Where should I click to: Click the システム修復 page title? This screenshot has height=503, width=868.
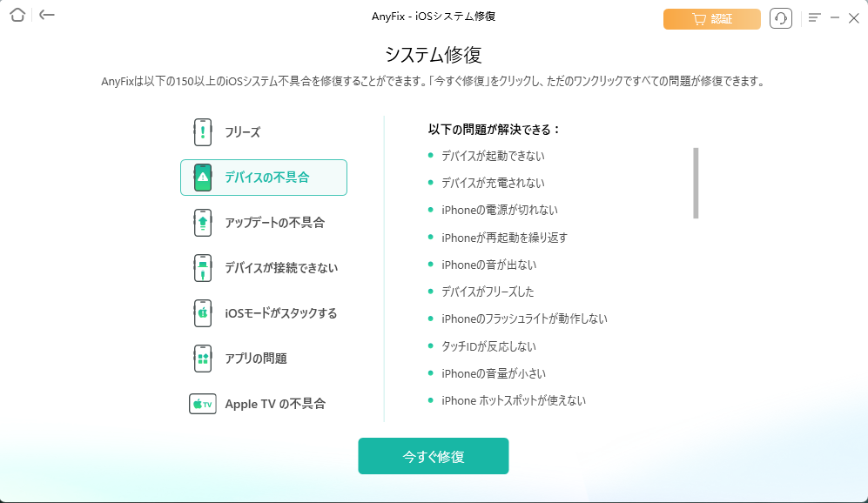coord(434,55)
